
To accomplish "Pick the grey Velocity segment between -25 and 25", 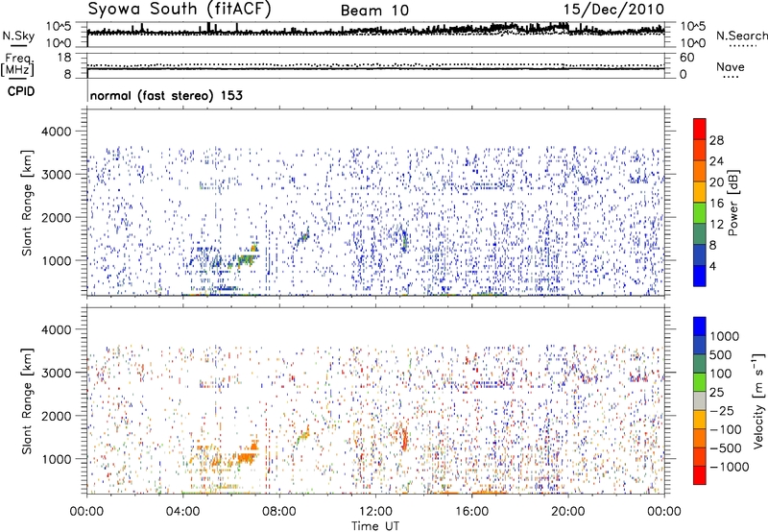I will 700,400.
